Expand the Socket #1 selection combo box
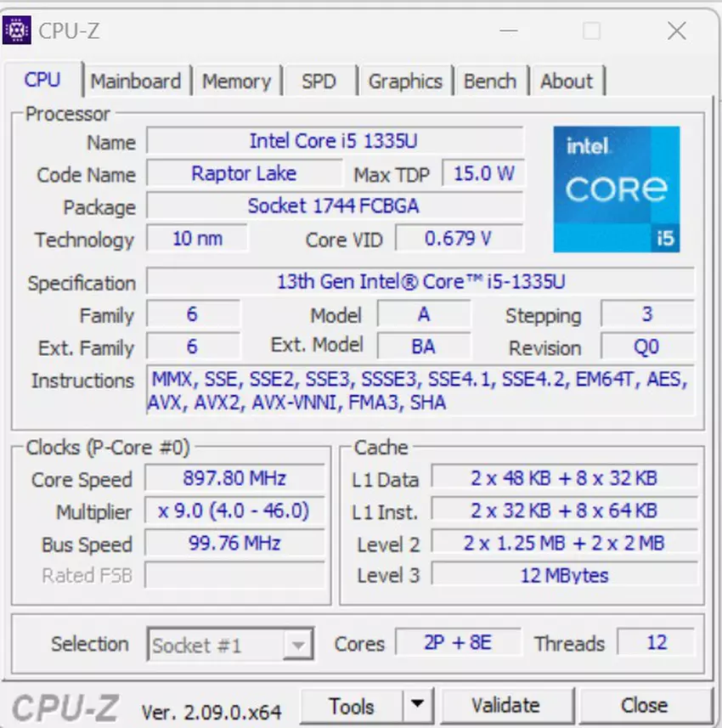Image resolution: width=722 pixels, height=728 pixels. 296,646
